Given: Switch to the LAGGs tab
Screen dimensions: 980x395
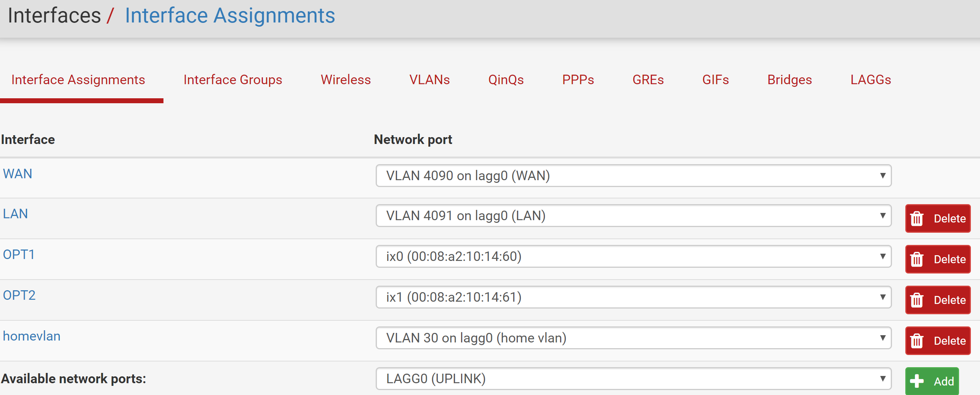Looking at the screenshot, I should pyautogui.click(x=871, y=80).
